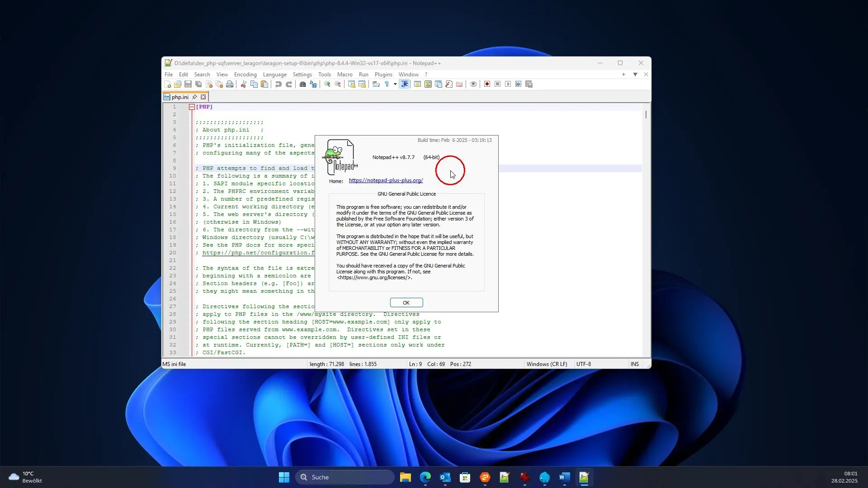
Task: Click the GNU licence text box
Action: 406,242
